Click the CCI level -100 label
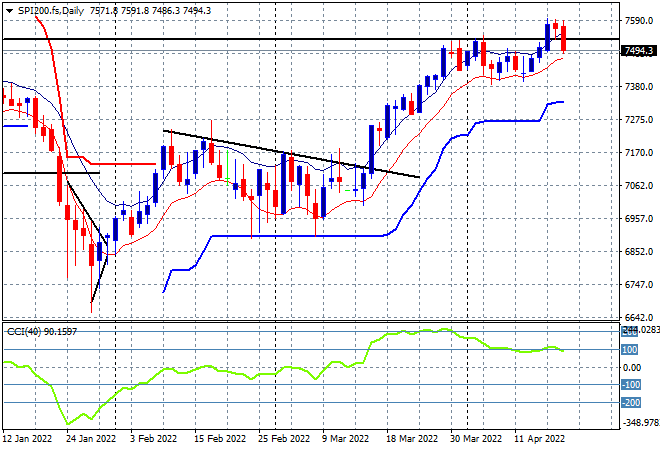The width and height of the screenshot is (660, 450). 631,385
